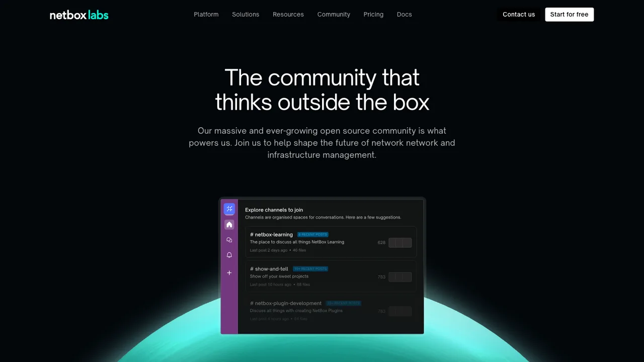Click the Contact us button
644x362 pixels.
point(519,15)
